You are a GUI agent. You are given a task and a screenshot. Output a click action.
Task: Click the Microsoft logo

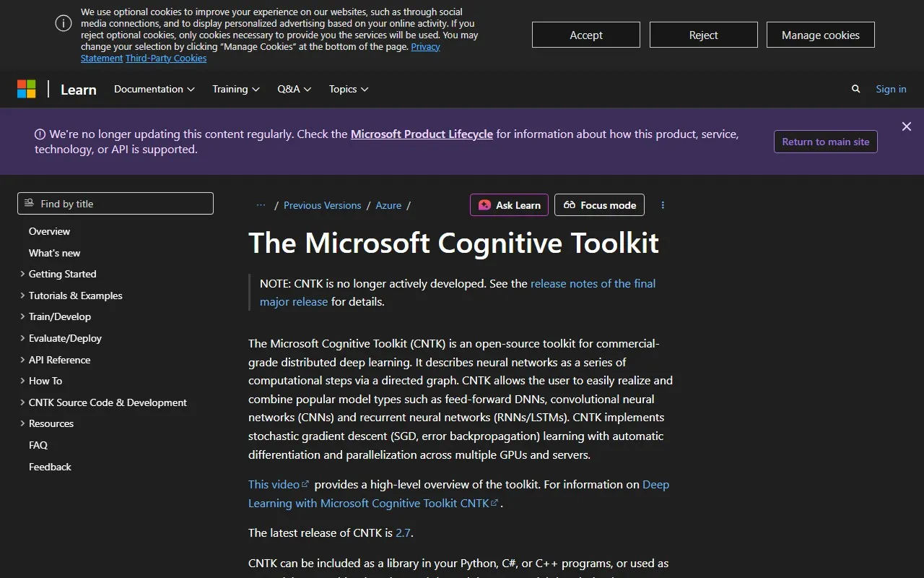tap(27, 88)
